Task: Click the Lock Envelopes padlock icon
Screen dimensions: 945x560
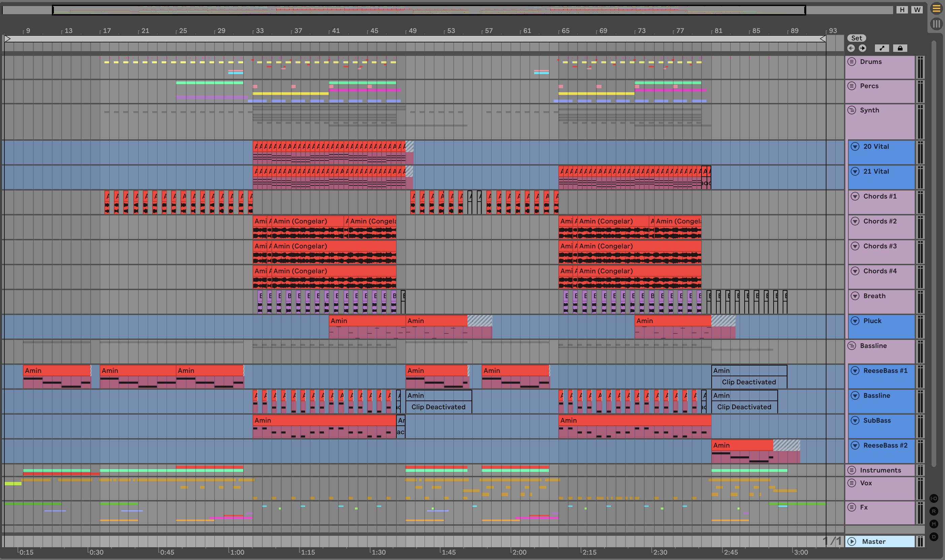Action: [x=900, y=48]
